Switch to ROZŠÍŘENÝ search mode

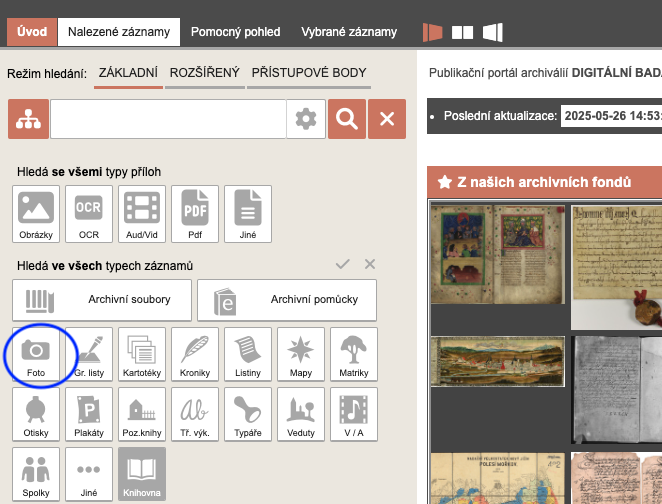click(x=204, y=73)
